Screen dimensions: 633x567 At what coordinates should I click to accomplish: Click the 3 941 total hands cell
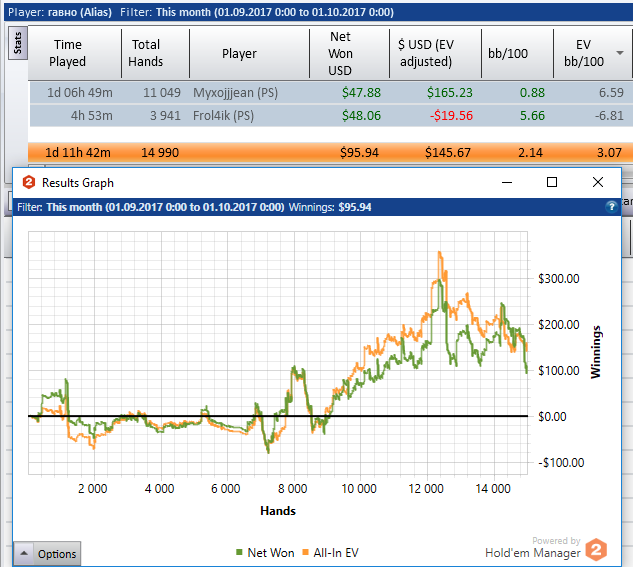coord(165,115)
